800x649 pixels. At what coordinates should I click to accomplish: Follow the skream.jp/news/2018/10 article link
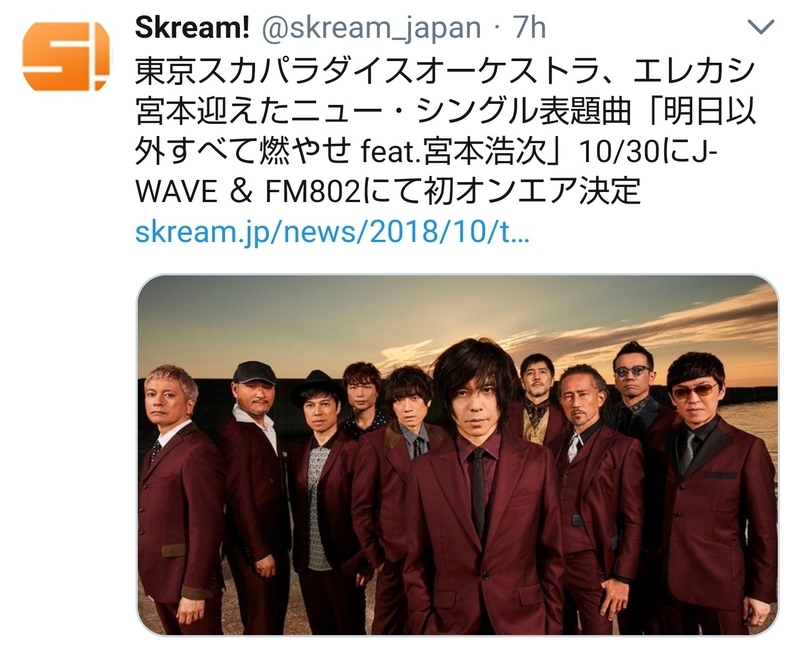point(332,232)
